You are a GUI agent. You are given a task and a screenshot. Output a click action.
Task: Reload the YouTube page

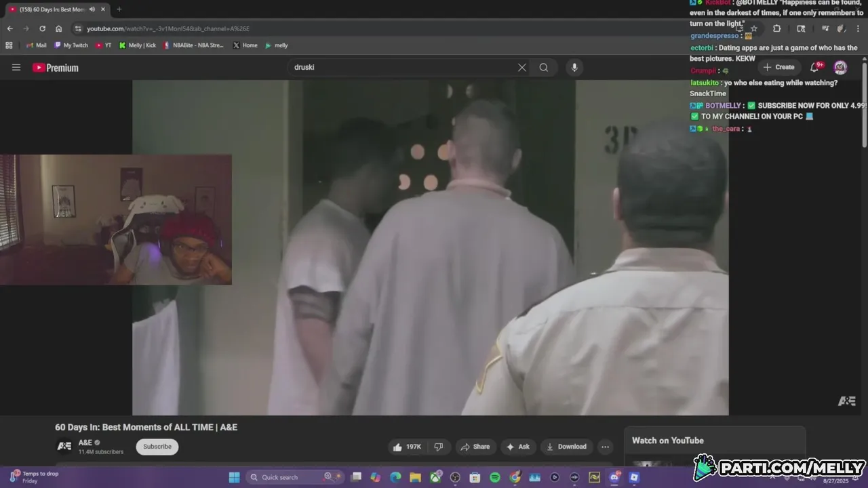pyautogui.click(x=42, y=28)
